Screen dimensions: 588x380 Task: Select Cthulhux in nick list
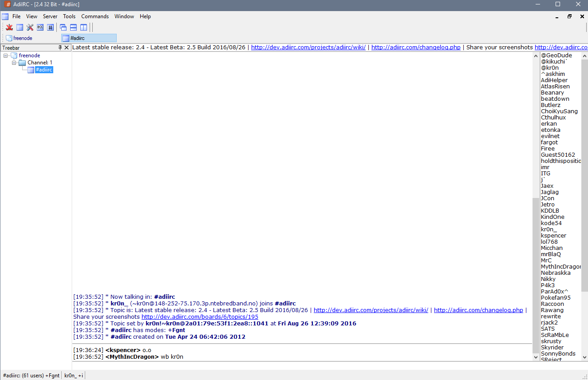(553, 118)
